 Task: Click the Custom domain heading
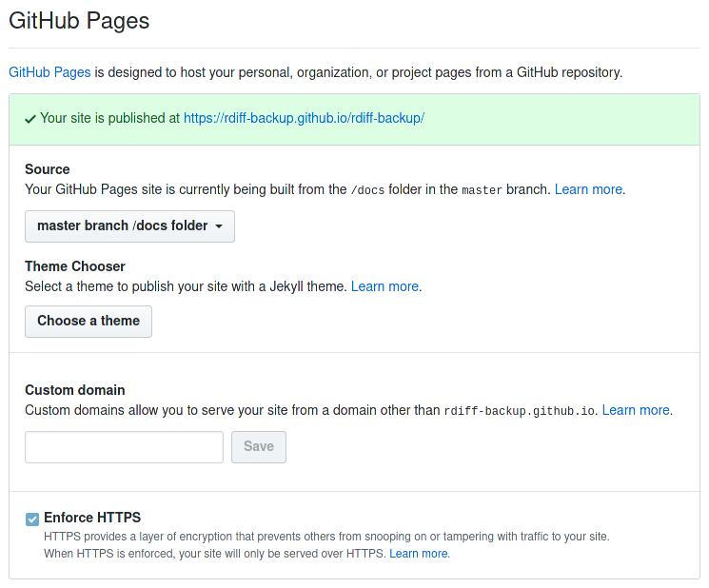pos(75,390)
